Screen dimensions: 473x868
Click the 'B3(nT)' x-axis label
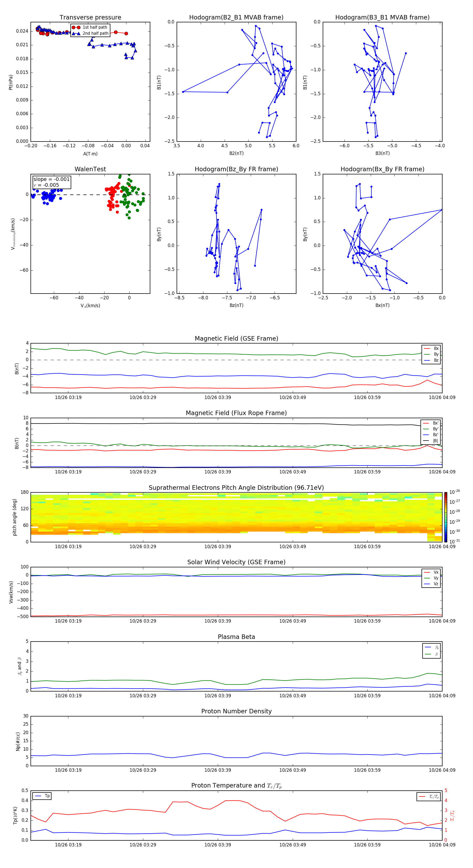382,153
